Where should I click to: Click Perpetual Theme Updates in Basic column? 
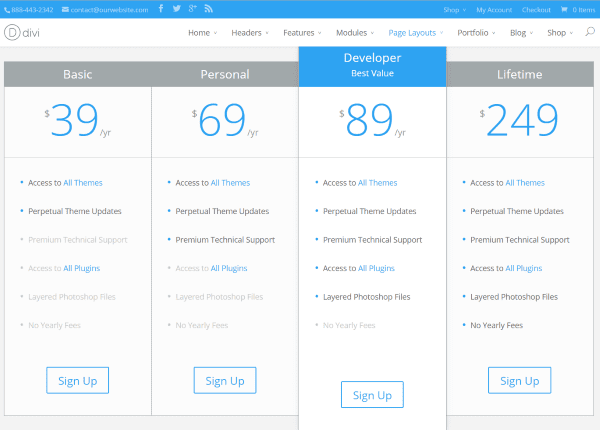[75, 211]
